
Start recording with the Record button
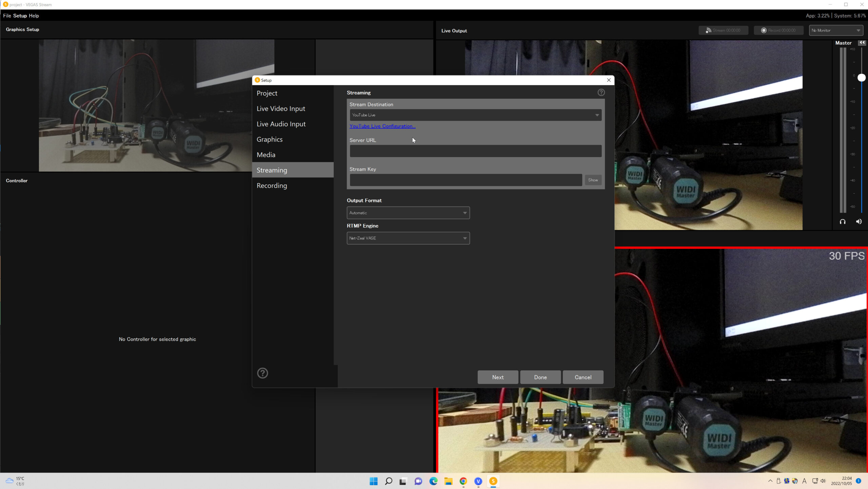point(778,30)
